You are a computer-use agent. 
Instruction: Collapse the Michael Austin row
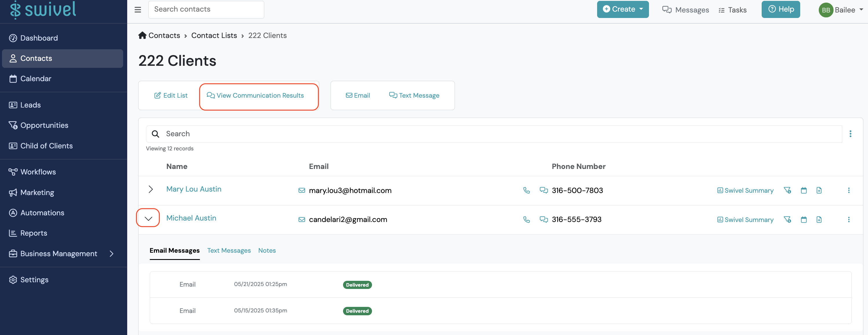click(148, 219)
